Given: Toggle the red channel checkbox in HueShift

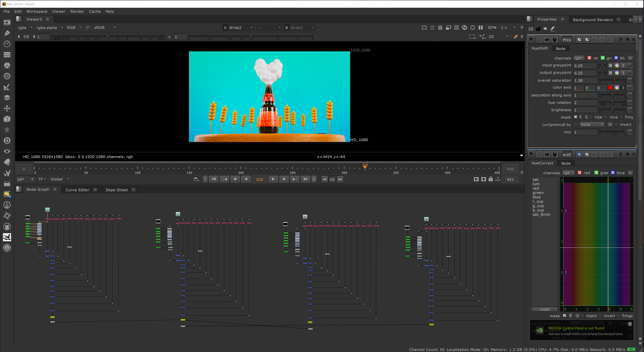Looking at the screenshot, I should click(x=589, y=58).
